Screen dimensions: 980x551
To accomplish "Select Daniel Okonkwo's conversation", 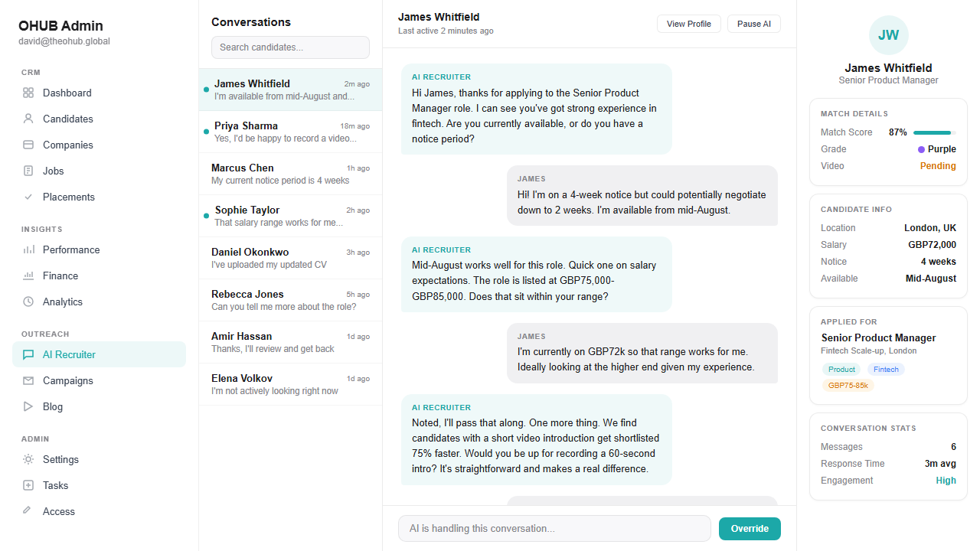I will (x=290, y=258).
